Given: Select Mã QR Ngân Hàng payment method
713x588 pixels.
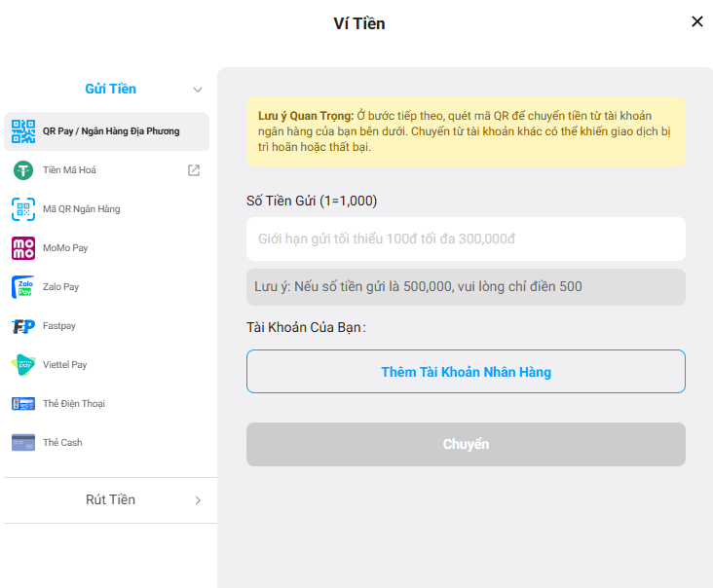Looking at the screenshot, I should coord(82,209).
